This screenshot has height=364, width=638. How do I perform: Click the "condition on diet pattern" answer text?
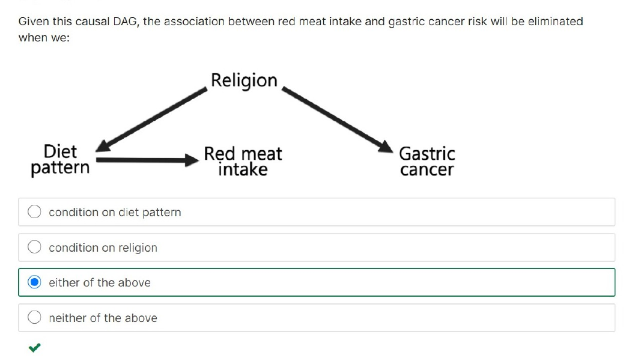click(x=115, y=212)
